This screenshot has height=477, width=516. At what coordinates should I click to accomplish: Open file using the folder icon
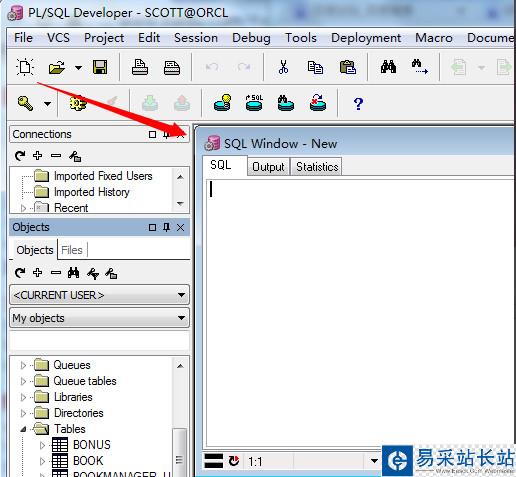coord(57,68)
